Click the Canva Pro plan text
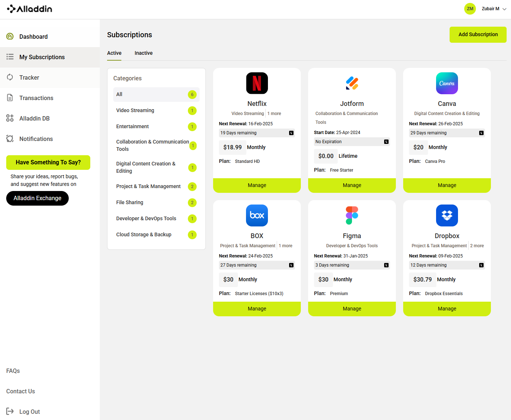This screenshot has width=511, height=420. tap(435, 161)
